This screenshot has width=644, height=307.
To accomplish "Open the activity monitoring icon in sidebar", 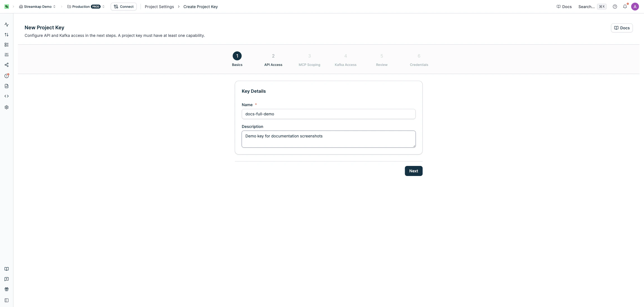I will (x=6, y=25).
